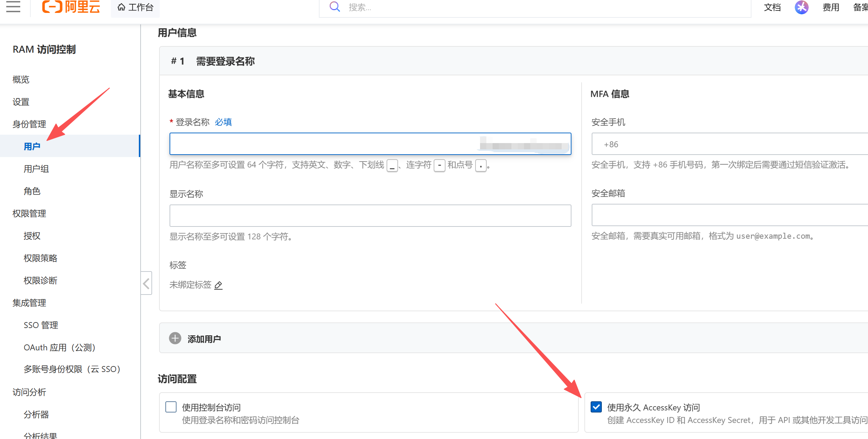Click the 费用 link in header
Viewport: 868px width, 439px height.
831,7
